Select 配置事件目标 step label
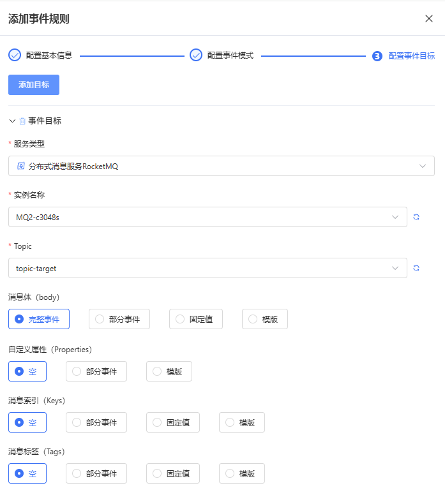Viewport: 445px width, 504px height. (x=412, y=56)
